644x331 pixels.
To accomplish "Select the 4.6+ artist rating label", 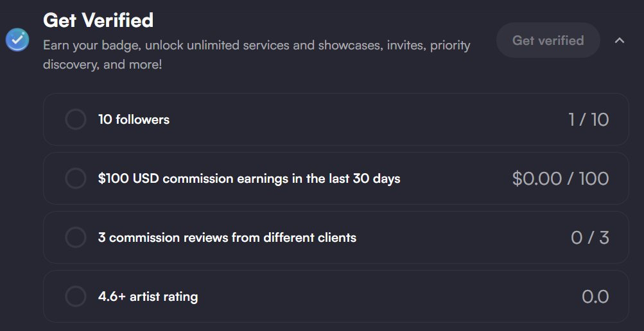I will [148, 296].
